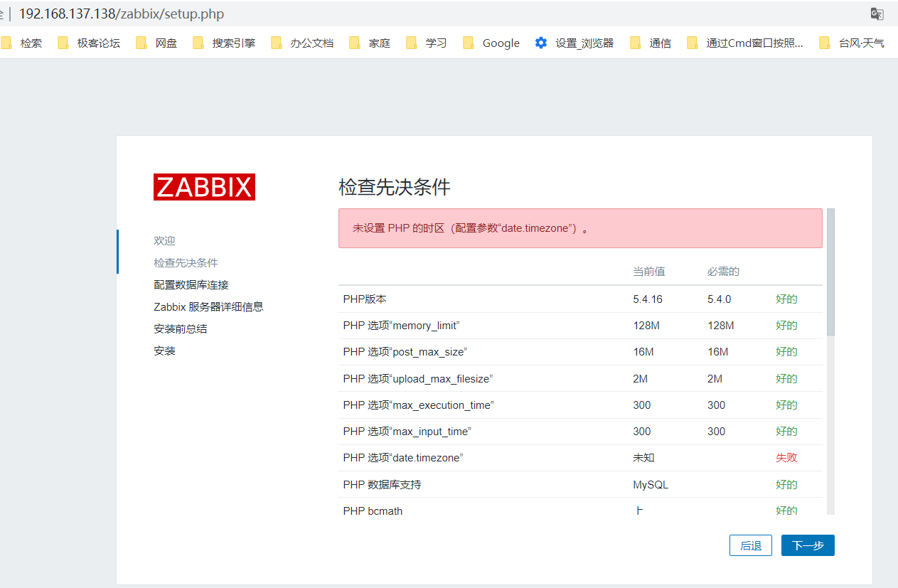Click the 当前值 column header
The height and width of the screenshot is (588, 898).
click(649, 272)
